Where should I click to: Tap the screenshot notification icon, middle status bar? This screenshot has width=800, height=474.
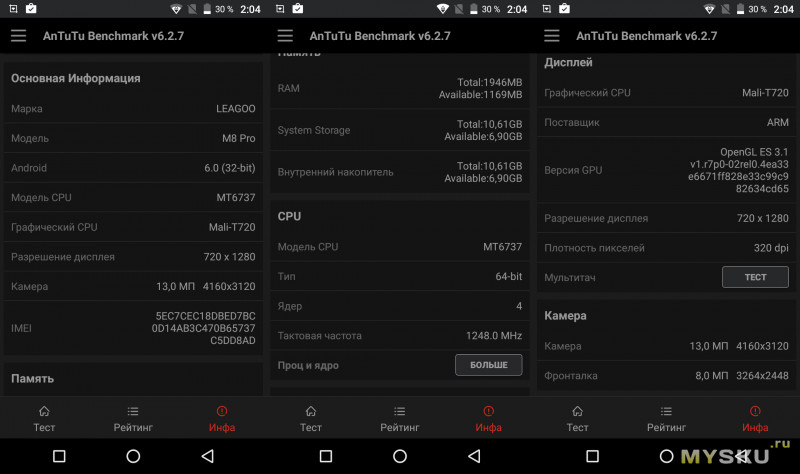tap(280, 9)
